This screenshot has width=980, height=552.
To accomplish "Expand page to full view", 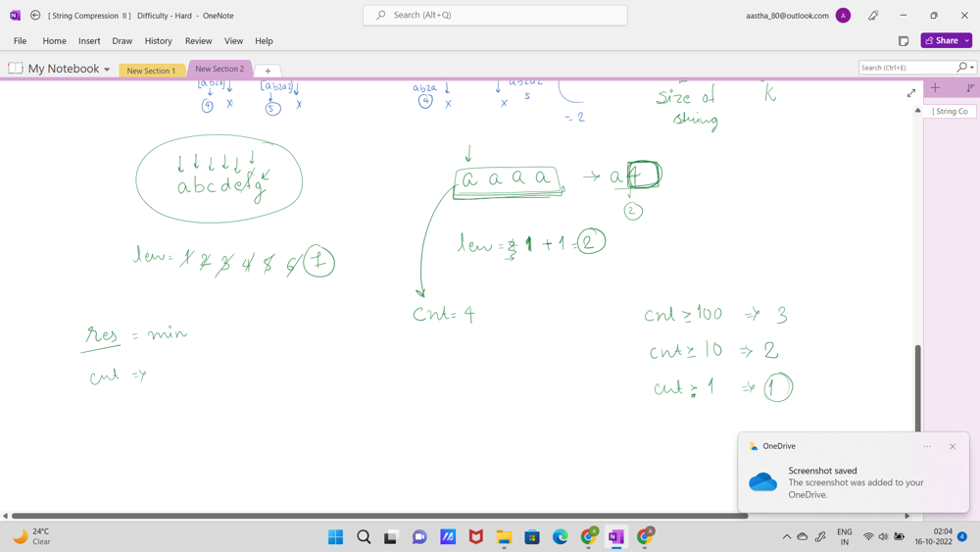I will (x=911, y=93).
